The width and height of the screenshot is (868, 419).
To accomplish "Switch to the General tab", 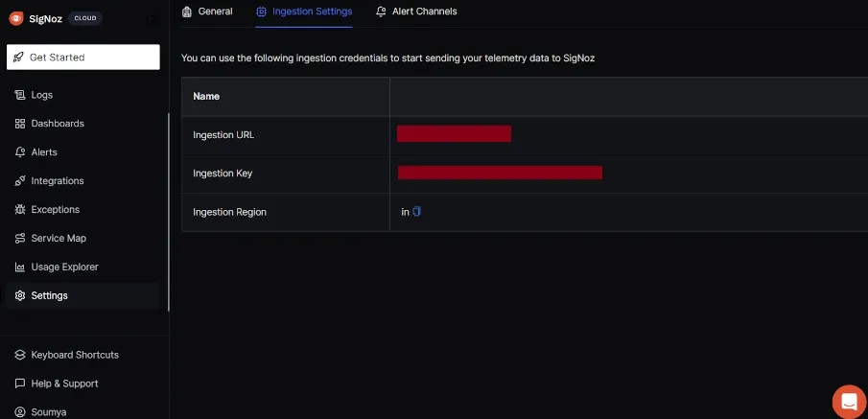I will tap(207, 12).
